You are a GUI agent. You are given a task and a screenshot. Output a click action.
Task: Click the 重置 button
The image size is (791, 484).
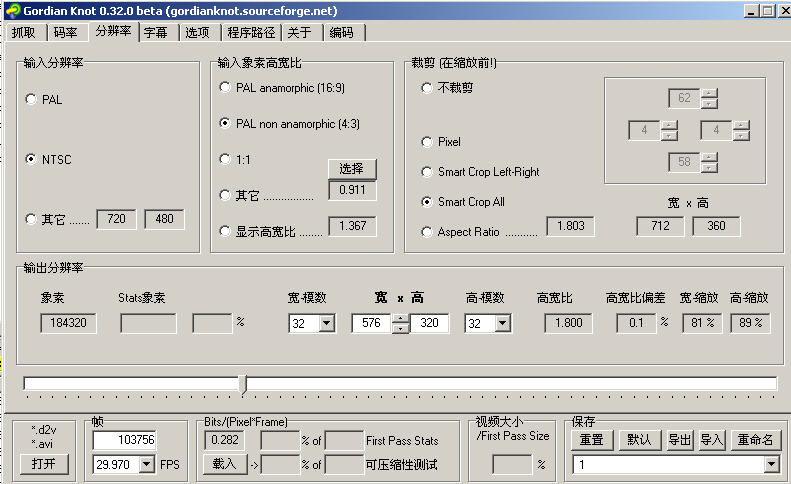point(592,440)
